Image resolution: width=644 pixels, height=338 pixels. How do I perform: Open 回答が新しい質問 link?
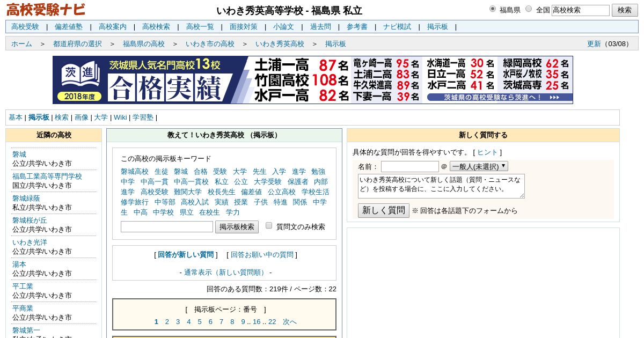pyautogui.click(x=186, y=255)
